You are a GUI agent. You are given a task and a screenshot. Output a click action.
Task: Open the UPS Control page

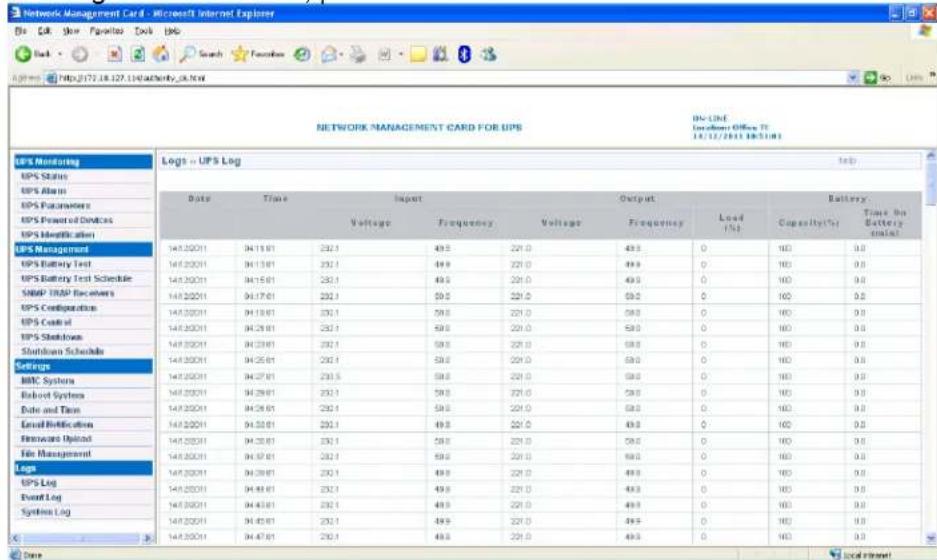click(46, 322)
